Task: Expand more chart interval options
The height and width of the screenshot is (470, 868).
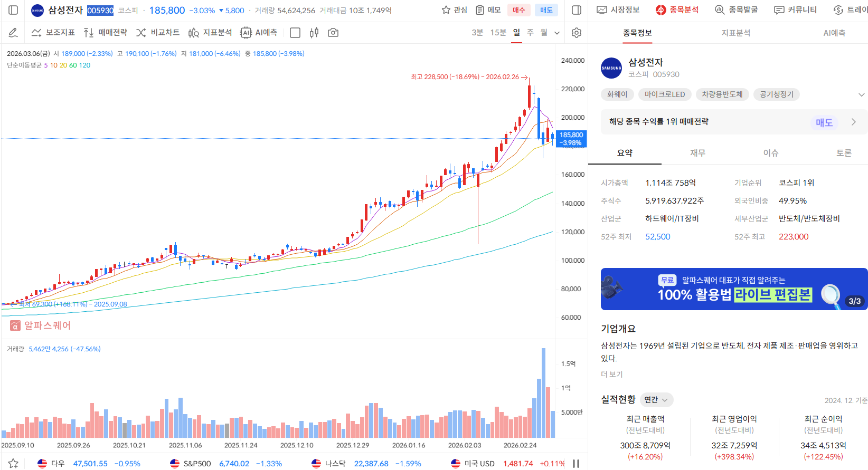Action: pyautogui.click(x=557, y=33)
